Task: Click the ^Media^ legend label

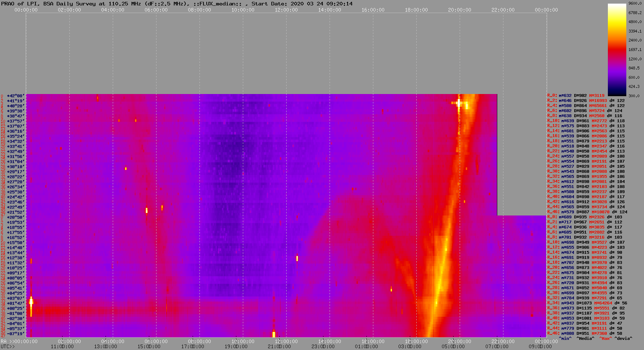Action: tap(585, 339)
